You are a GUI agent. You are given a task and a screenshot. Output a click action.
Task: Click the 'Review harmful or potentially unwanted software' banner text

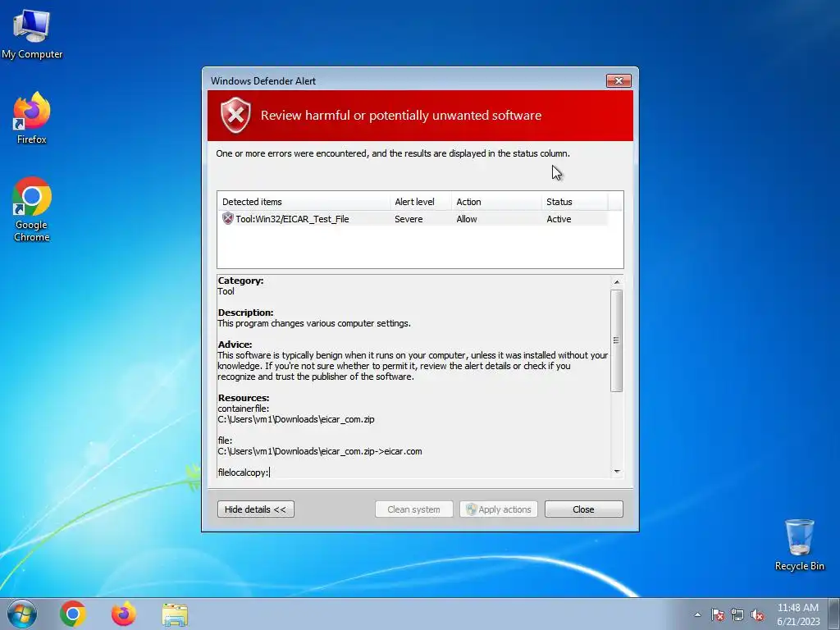tap(400, 116)
